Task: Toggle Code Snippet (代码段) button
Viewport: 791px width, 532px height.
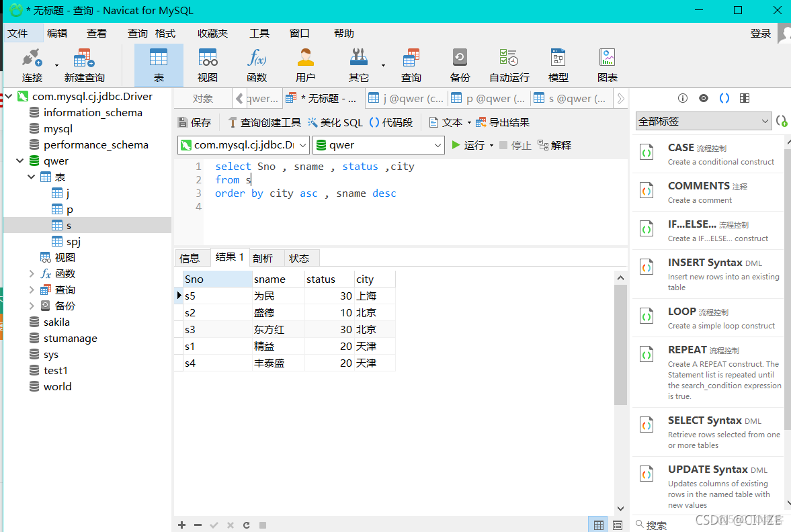Action: pyautogui.click(x=391, y=122)
